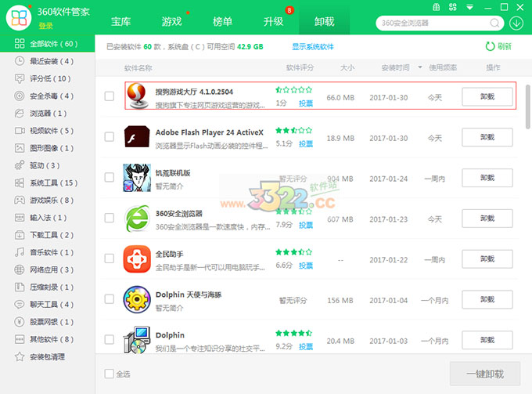Select 全部软件 (60) category
The height and width of the screenshot is (394, 532).
click(x=47, y=44)
